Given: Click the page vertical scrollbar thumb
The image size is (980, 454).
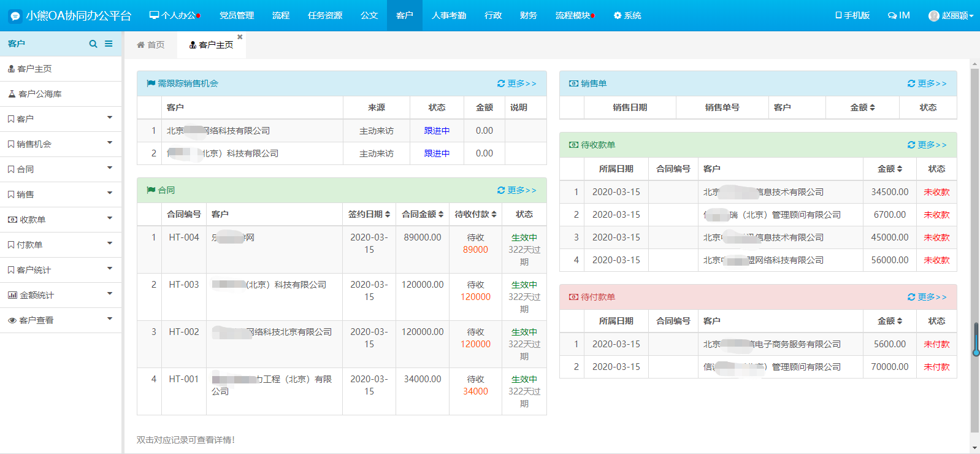Looking at the screenshot, I should 974,252.
